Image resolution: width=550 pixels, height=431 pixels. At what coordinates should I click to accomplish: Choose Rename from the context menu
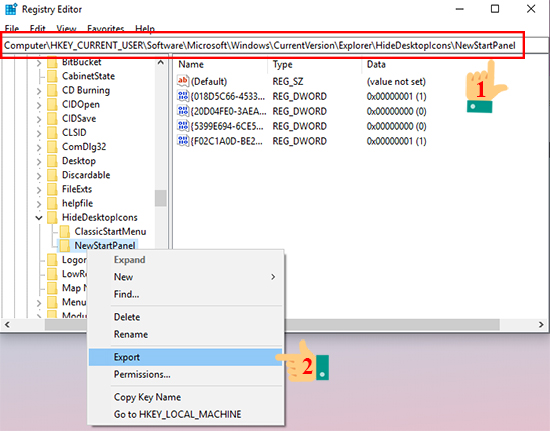(x=185, y=334)
